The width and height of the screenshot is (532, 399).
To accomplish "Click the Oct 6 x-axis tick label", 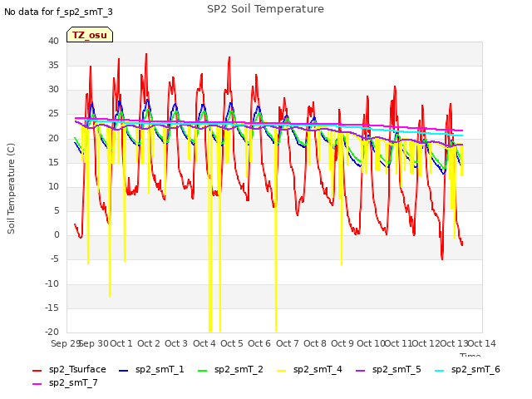I will click(259, 343).
